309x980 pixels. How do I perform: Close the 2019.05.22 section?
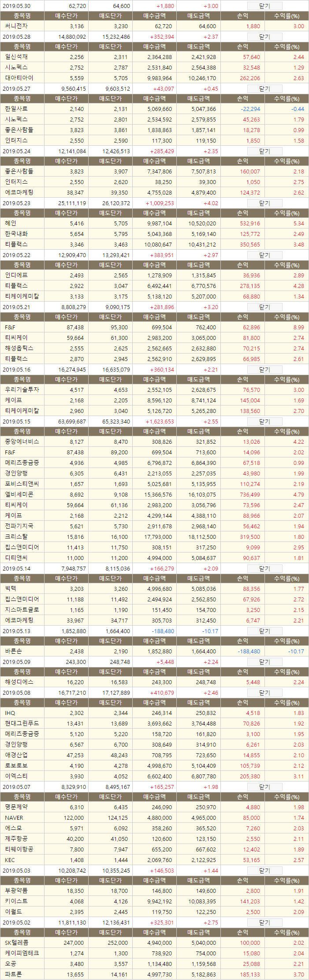(x=264, y=255)
